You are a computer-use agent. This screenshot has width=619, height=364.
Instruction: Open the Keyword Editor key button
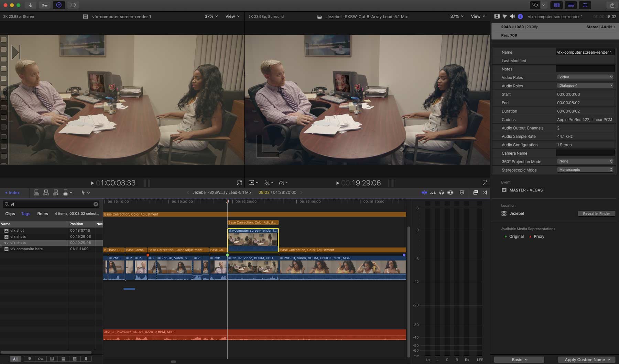tap(45, 5)
